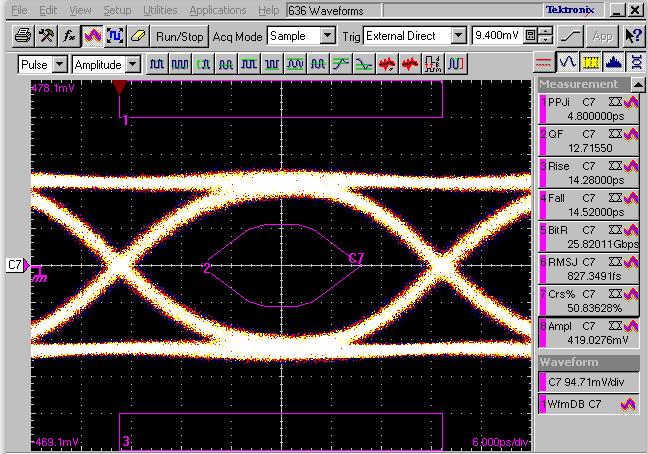Toggle the measurement readout wave icon
Viewport: 648px width, 454px height.
tap(568, 63)
